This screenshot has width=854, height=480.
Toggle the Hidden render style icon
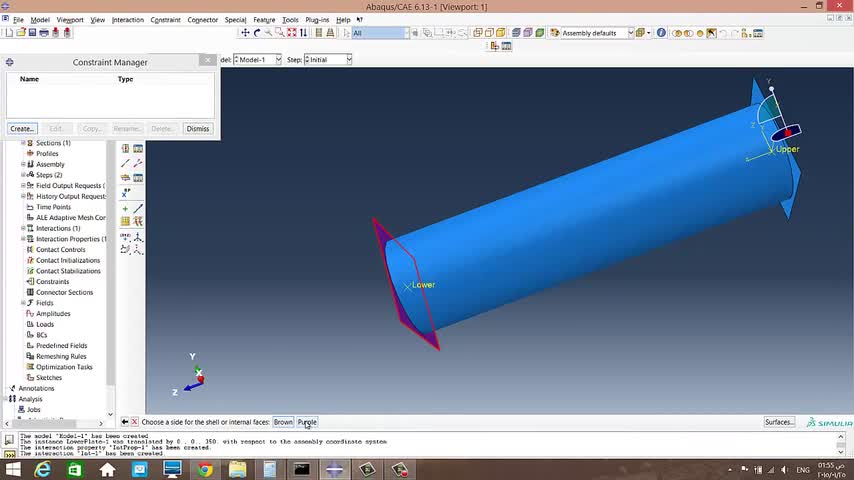point(489,33)
